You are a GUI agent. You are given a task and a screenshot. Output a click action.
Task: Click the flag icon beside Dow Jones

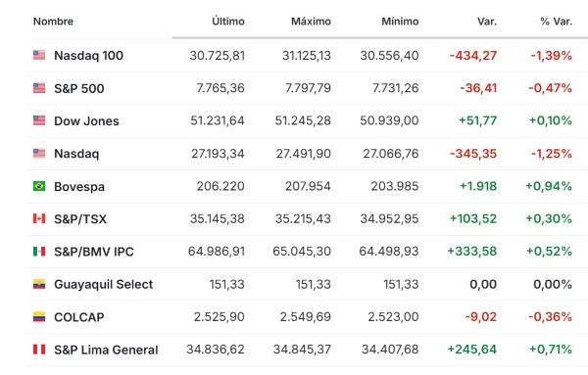[39, 120]
